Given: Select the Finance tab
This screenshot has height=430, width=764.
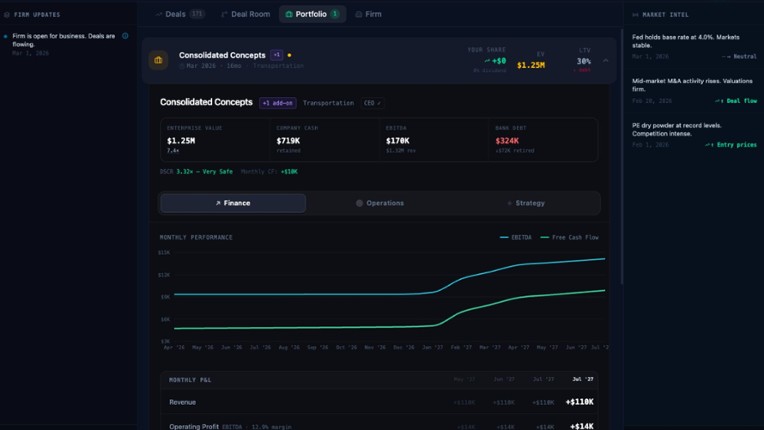Looking at the screenshot, I should (x=233, y=203).
